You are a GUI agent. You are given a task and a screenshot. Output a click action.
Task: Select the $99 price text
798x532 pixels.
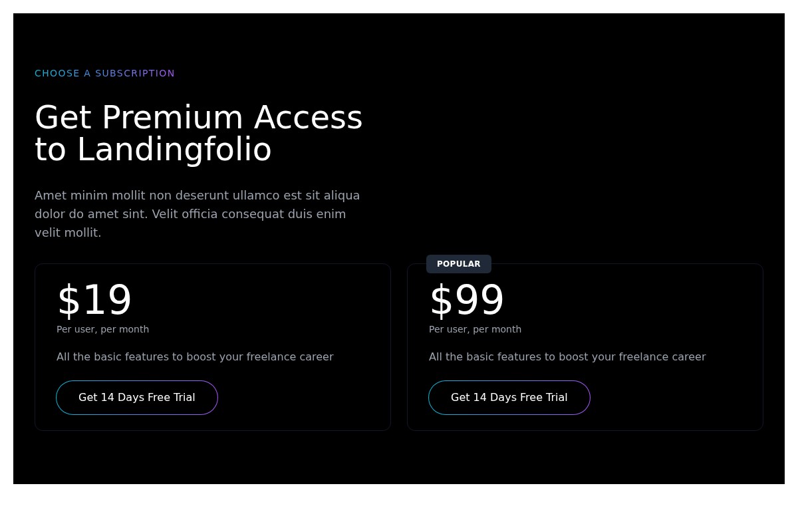pos(467,301)
